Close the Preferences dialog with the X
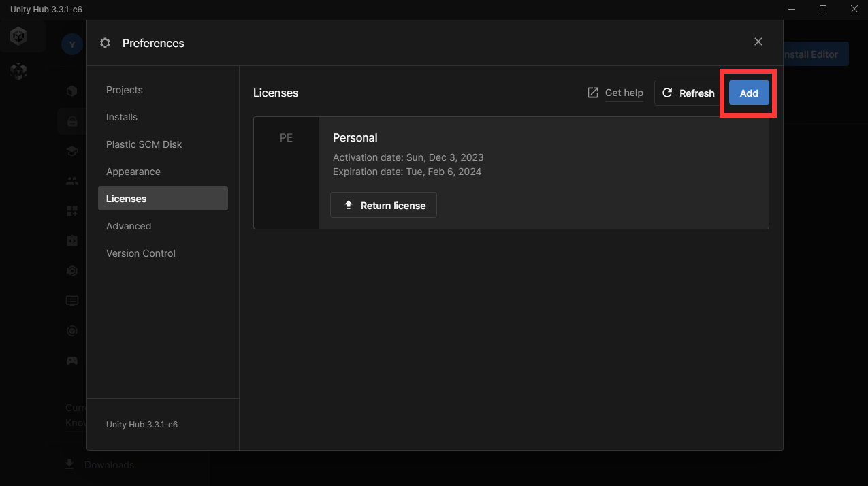Viewport: 868px width, 486px height. 758,42
